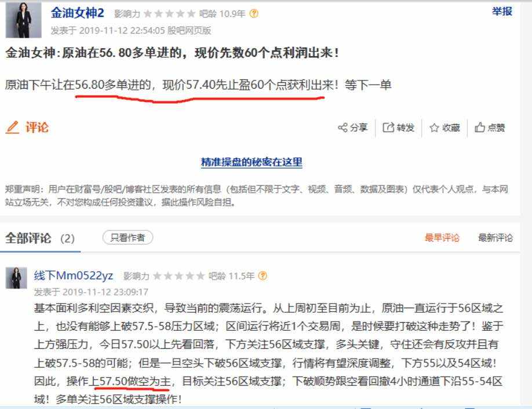Click the star rating of 金油女神2
Image resolution: width=532 pixels, height=409 pixels.
tap(170, 13)
